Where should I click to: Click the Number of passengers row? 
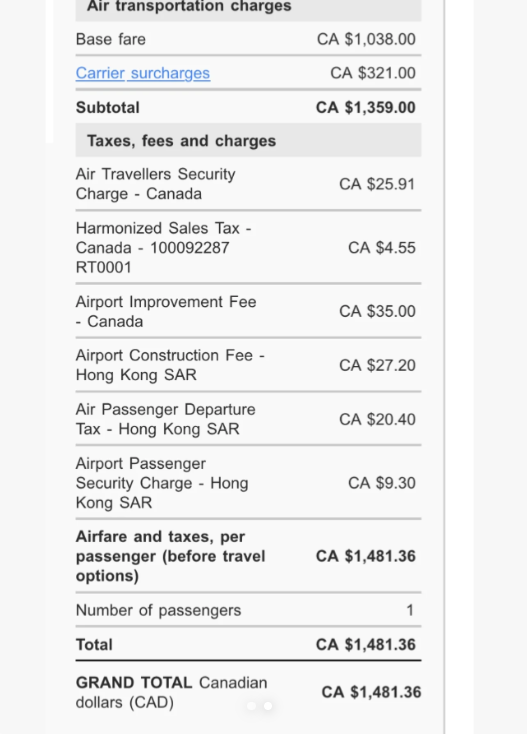click(249, 610)
